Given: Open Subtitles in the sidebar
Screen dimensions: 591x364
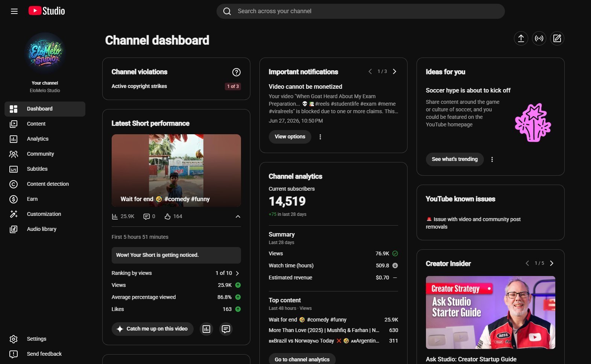Looking at the screenshot, I should [45, 169].
